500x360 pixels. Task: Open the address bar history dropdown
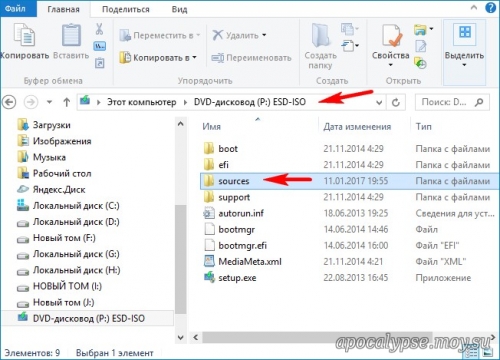pos(379,102)
